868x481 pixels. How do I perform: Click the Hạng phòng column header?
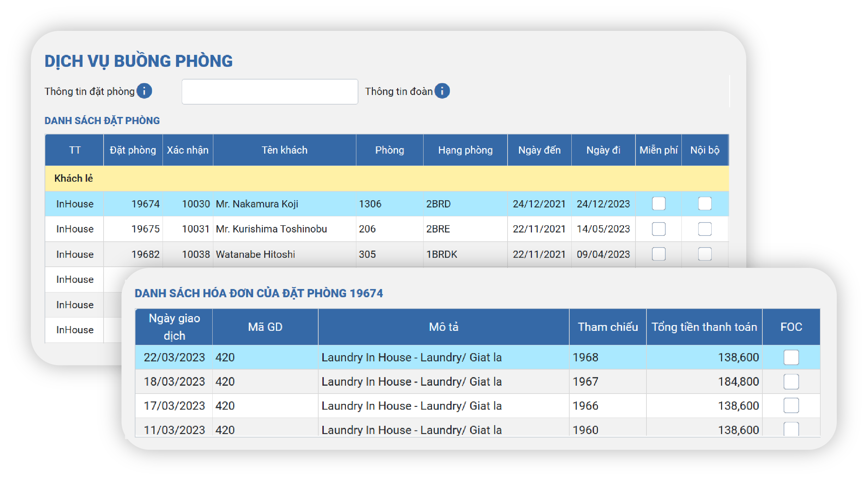(x=465, y=150)
